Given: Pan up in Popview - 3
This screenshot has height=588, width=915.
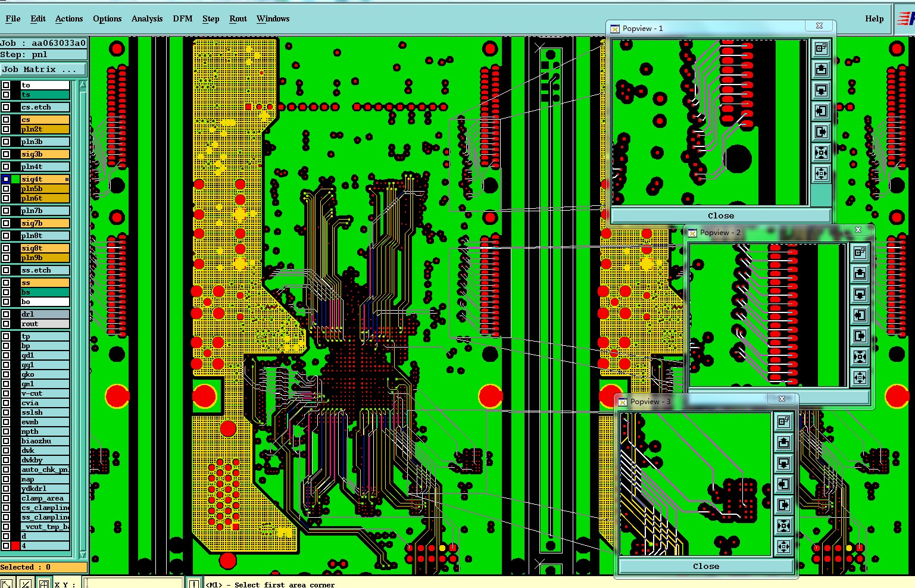Looking at the screenshot, I should (783, 442).
